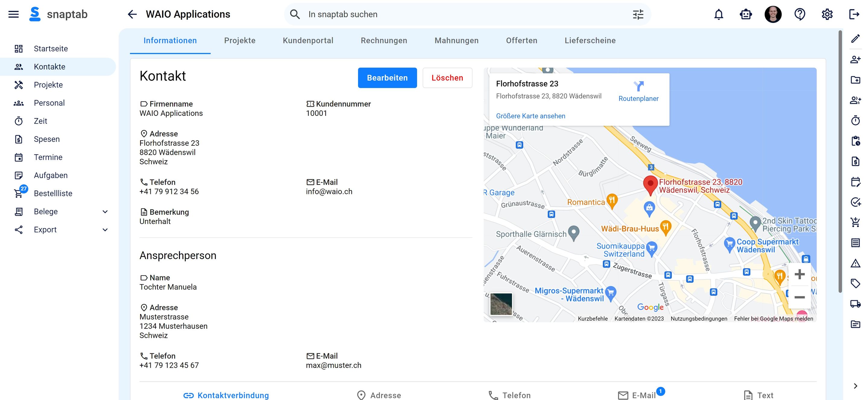This screenshot has width=868, height=400.
Task: Click the calendar edit icon in right toolbar
Action: pyautogui.click(x=856, y=182)
